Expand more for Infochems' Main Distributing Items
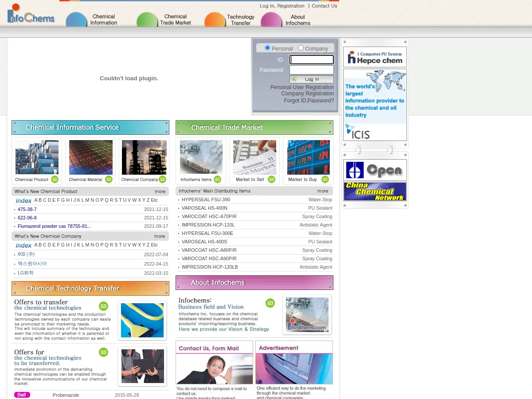 click(x=323, y=191)
